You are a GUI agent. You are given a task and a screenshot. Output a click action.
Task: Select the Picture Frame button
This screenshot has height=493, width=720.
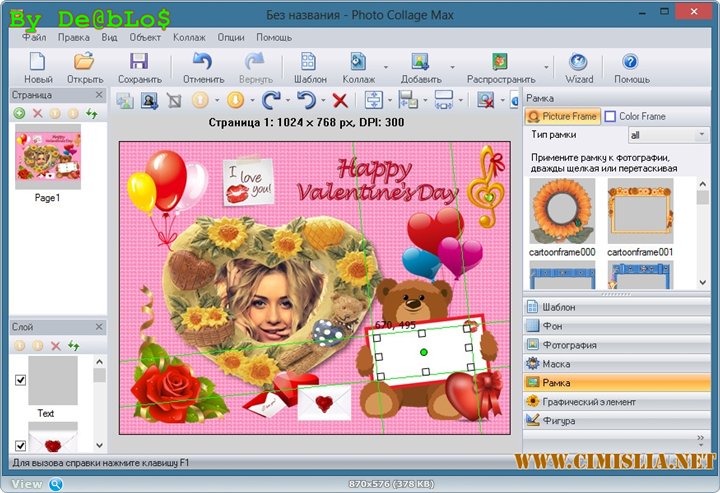(x=563, y=116)
